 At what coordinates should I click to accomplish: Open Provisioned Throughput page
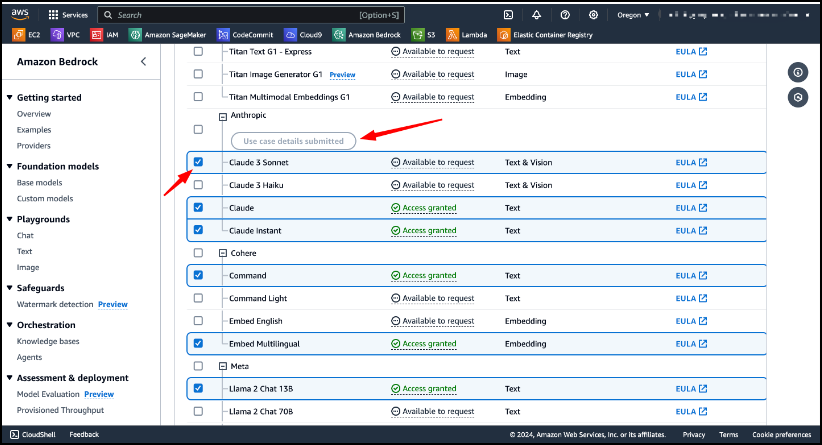(x=60, y=410)
